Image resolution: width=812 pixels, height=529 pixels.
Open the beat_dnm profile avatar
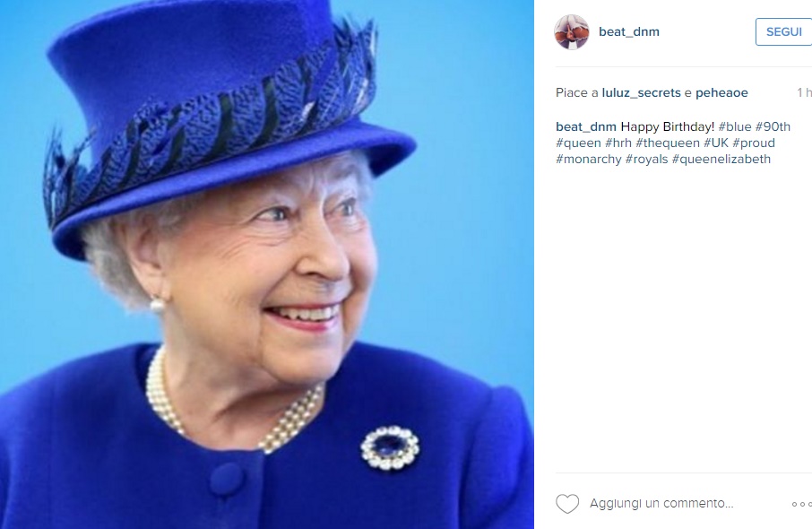pyautogui.click(x=572, y=31)
